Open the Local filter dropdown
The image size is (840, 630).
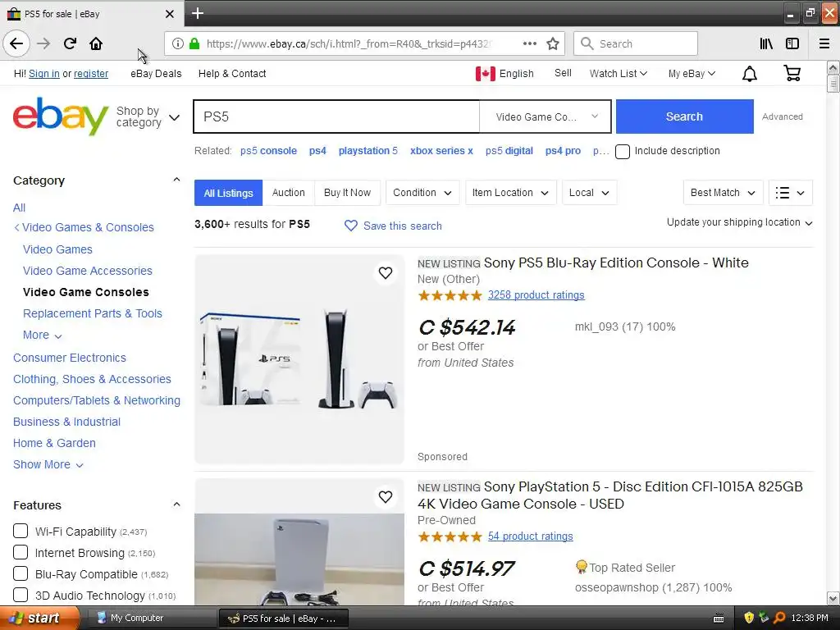point(589,192)
